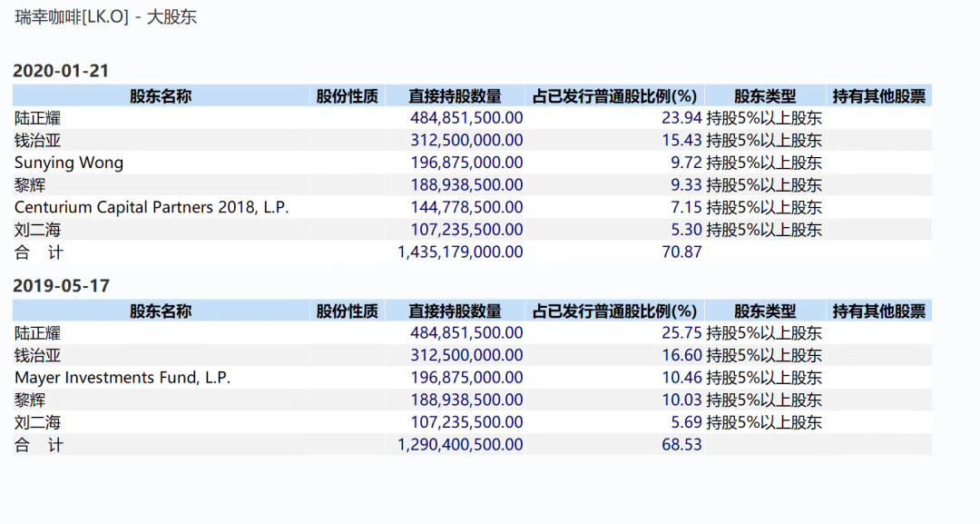The height and width of the screenshot is (524, 980).
Task: Select 刘二海 in the 2019-05-17 table
Action: coord(37,422)
